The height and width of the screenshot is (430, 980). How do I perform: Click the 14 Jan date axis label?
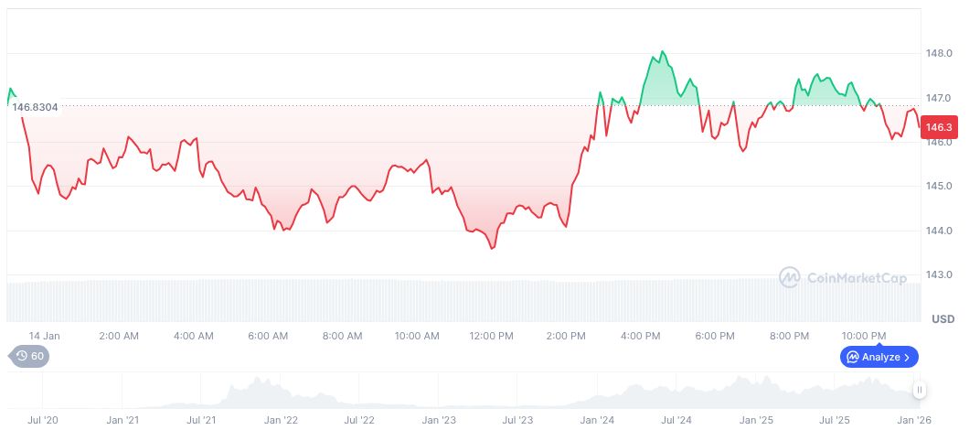(x=45, y=336)
